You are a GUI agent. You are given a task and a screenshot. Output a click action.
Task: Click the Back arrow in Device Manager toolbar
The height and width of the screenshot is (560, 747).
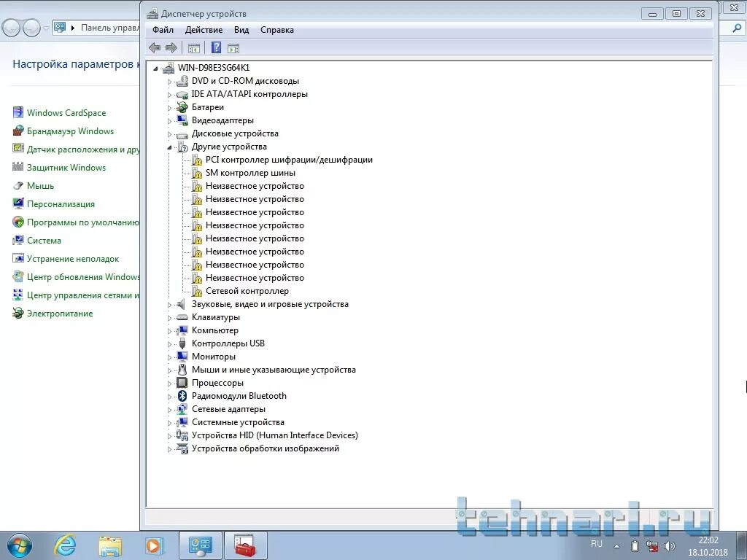tap(155, 47)
